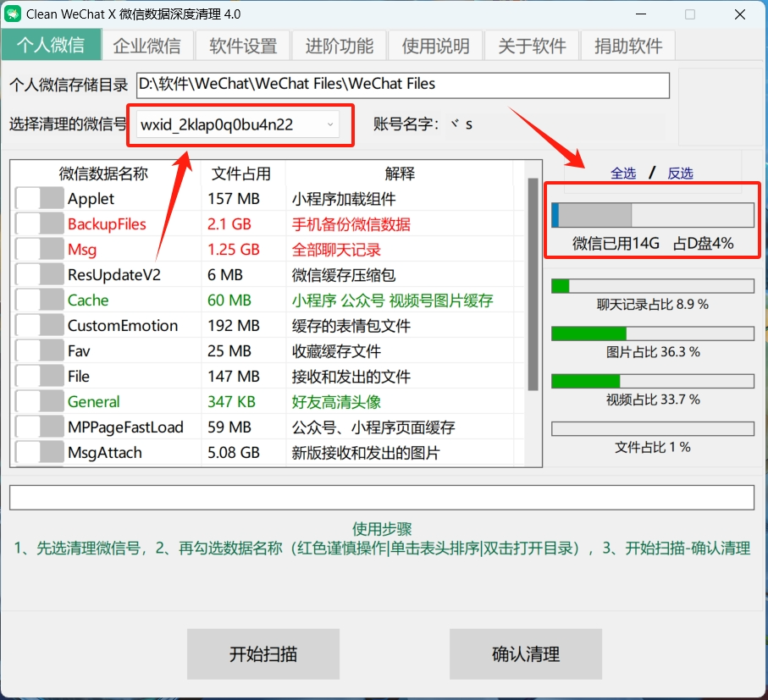Open the 关于软件 tab
The height and width of the screenshot is (700, 768).
coord(533,46)
